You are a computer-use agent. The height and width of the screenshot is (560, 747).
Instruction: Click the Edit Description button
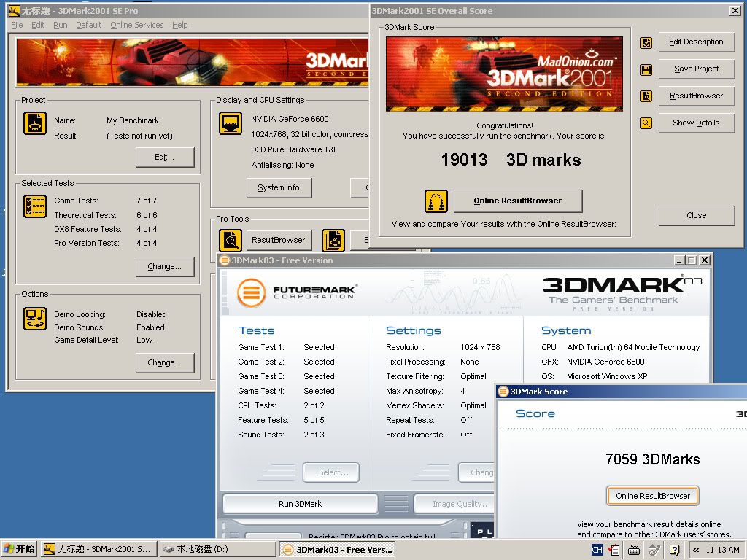pos(697,42)
